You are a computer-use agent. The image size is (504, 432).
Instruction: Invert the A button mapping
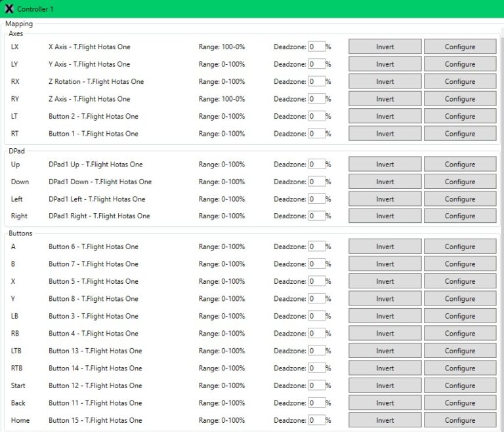pos(385,247)
